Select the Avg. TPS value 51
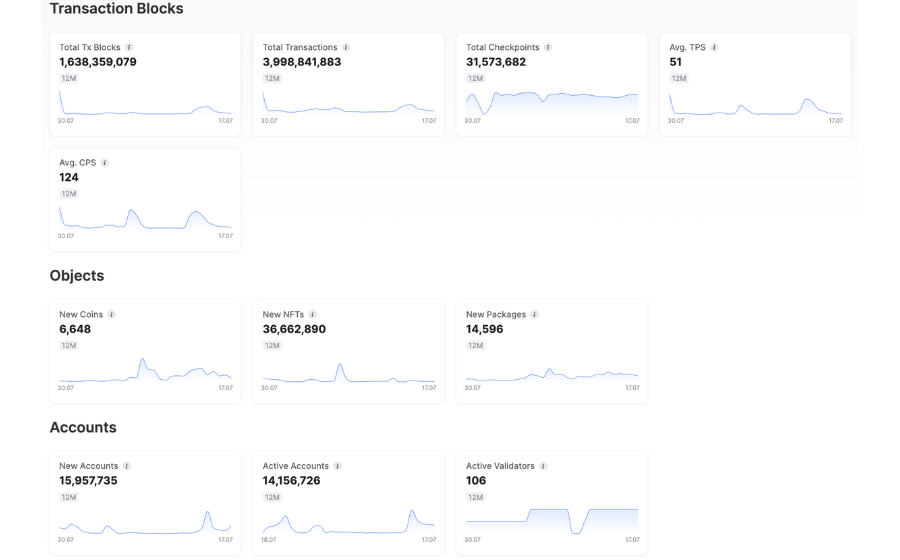 tap(676, 62)
